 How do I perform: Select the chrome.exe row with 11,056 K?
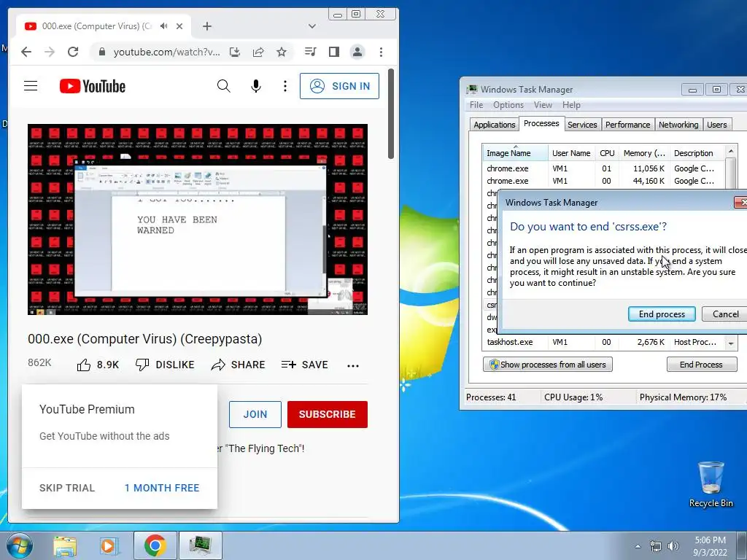[603, 168]
